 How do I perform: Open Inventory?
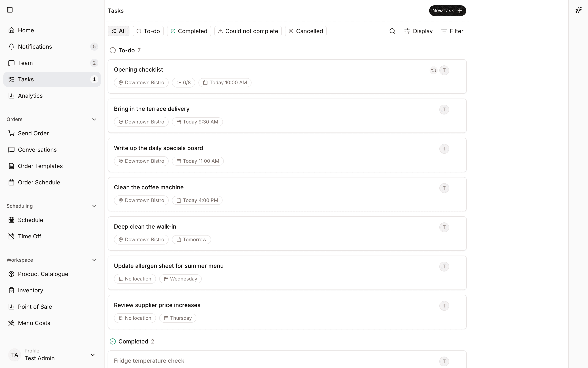tap(52, 290)
